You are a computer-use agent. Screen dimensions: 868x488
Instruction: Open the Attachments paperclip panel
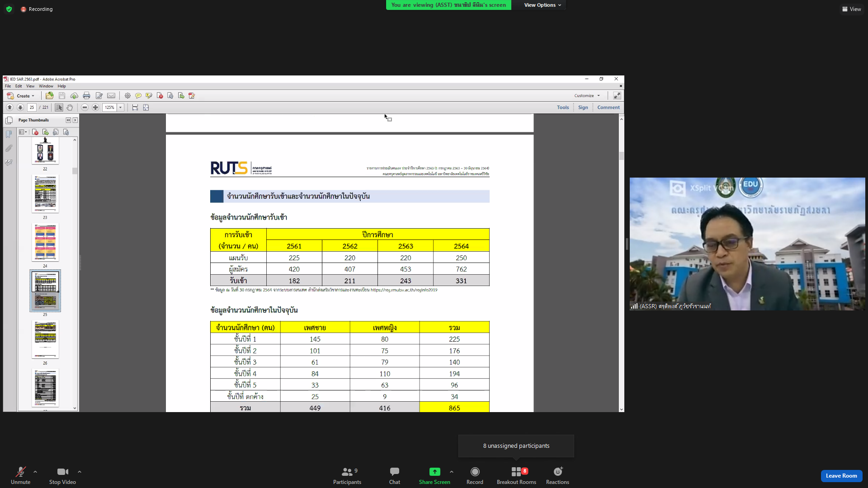tap(9, 148)
